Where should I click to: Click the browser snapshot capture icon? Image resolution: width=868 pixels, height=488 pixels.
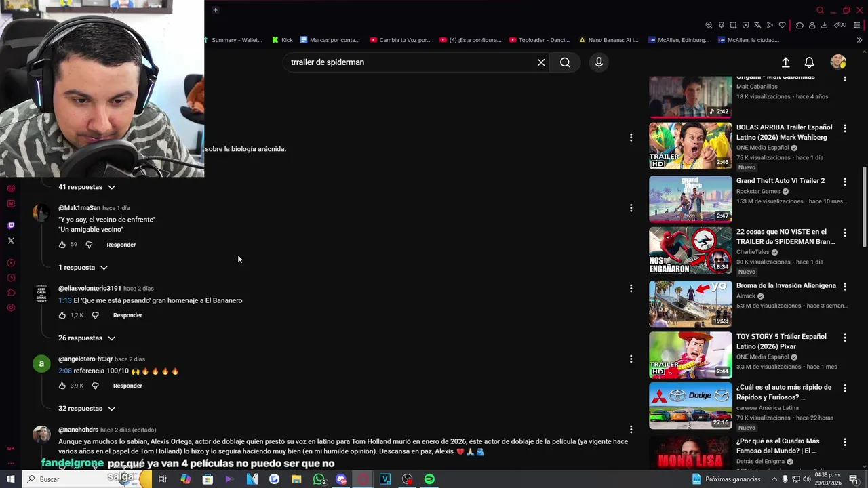coord(734,25)
